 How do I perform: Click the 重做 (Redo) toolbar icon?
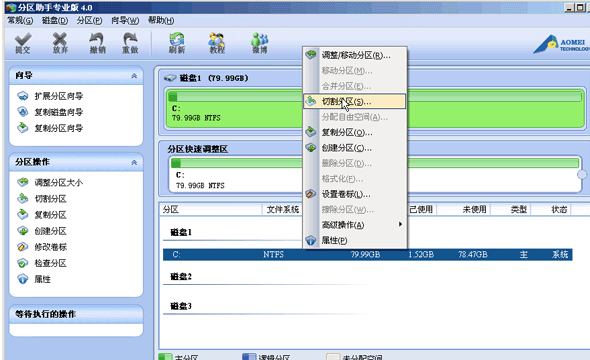point(130,43)
